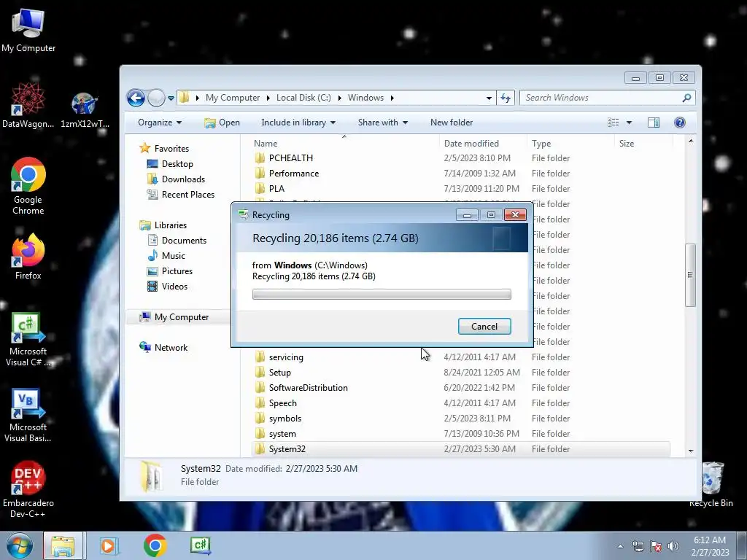Image resolution: width=747 pixels, height=560 pixels.
Task: Click the Back navigation arrow in Explorer
Action: (136, 98)
